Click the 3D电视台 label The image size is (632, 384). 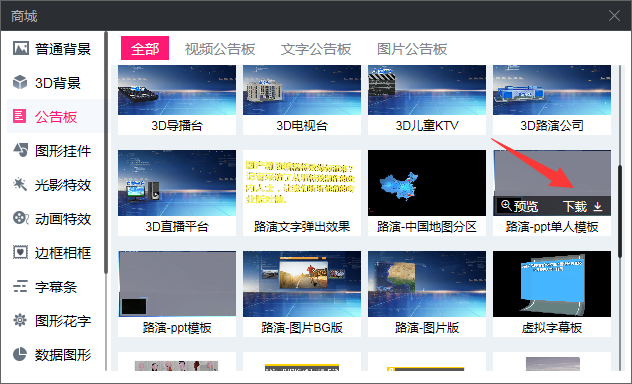point(302,125)
